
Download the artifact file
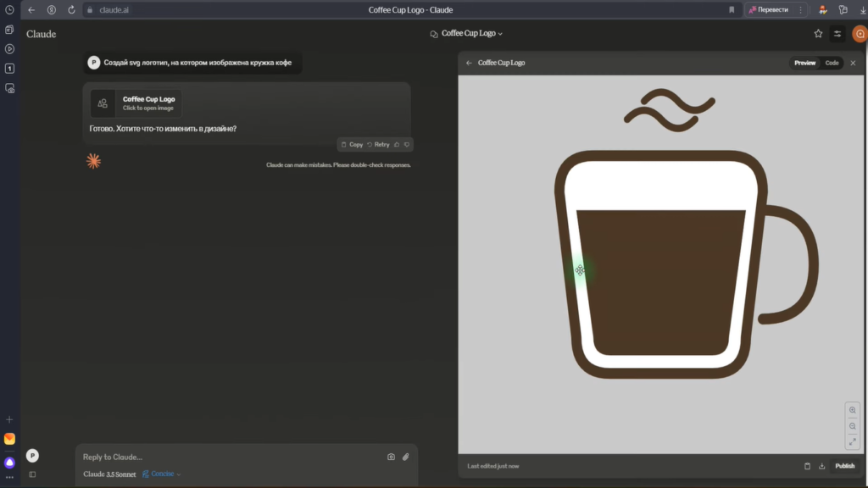(x=821, y=466)
